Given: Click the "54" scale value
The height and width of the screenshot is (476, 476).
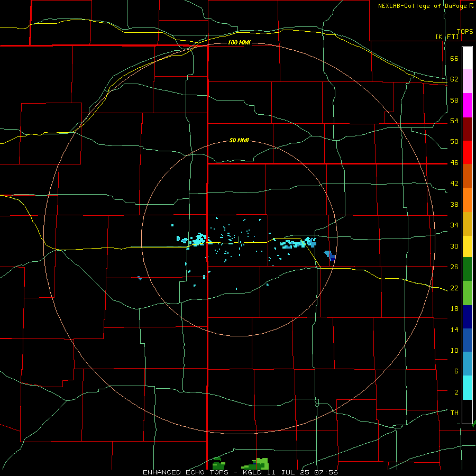Looking at the screenshot, I should 454,121.
